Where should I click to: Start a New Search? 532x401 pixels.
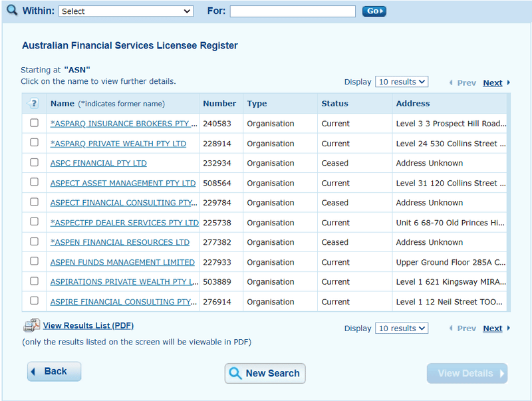pos(265,373)
